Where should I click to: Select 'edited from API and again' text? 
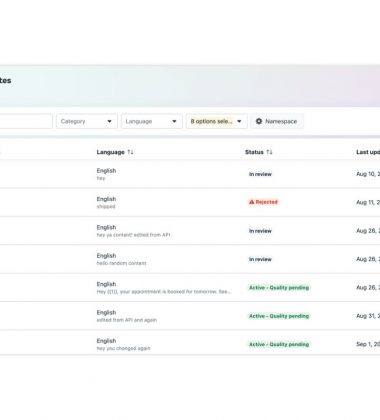(127, 320)
